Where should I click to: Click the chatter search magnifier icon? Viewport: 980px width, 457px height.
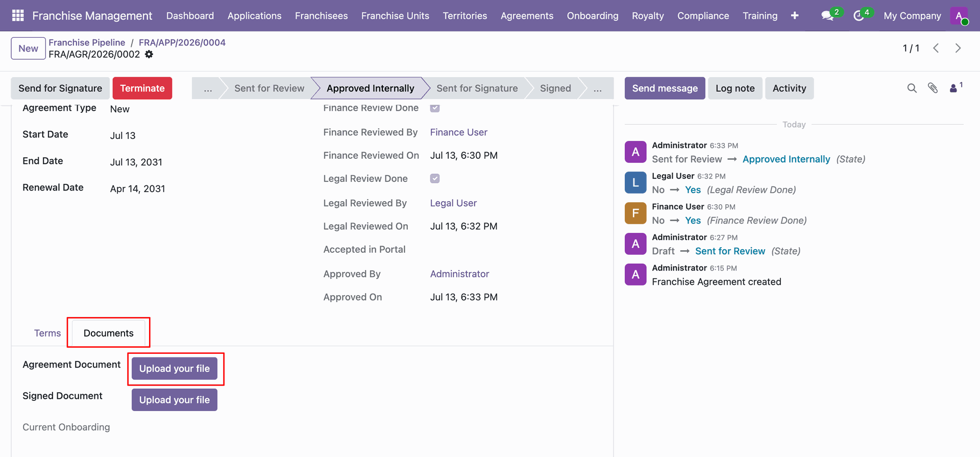pyautogui.click(x=912, y=88)
